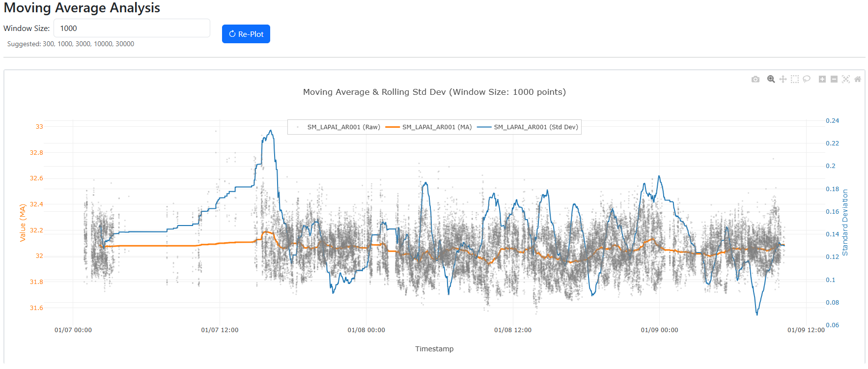The width and height of the screenshot is (868, 369).
Task: Hide the SM_LAPAI_AR001 (Raw) trace
Action: (x=343, y=127)
